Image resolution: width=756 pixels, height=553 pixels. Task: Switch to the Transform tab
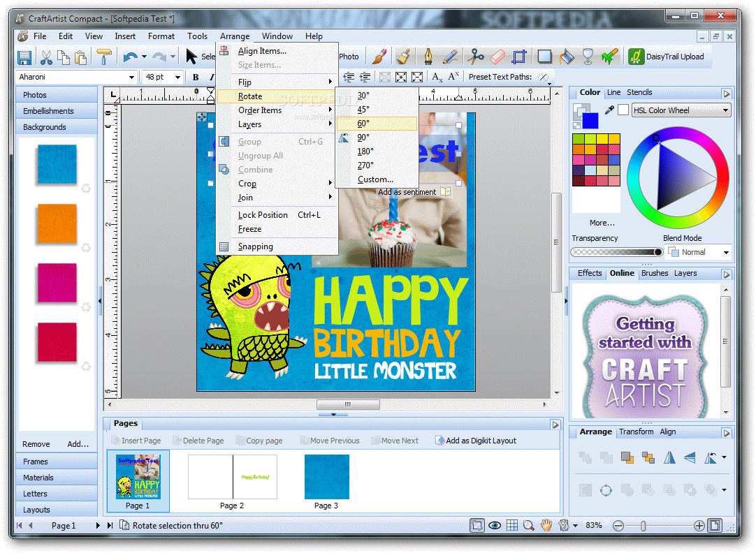coord(637,432)
